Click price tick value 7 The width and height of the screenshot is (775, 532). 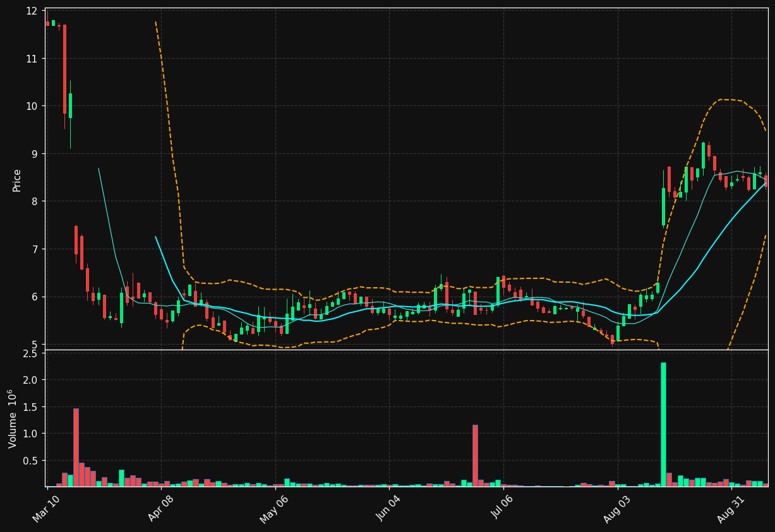[35, 249]
